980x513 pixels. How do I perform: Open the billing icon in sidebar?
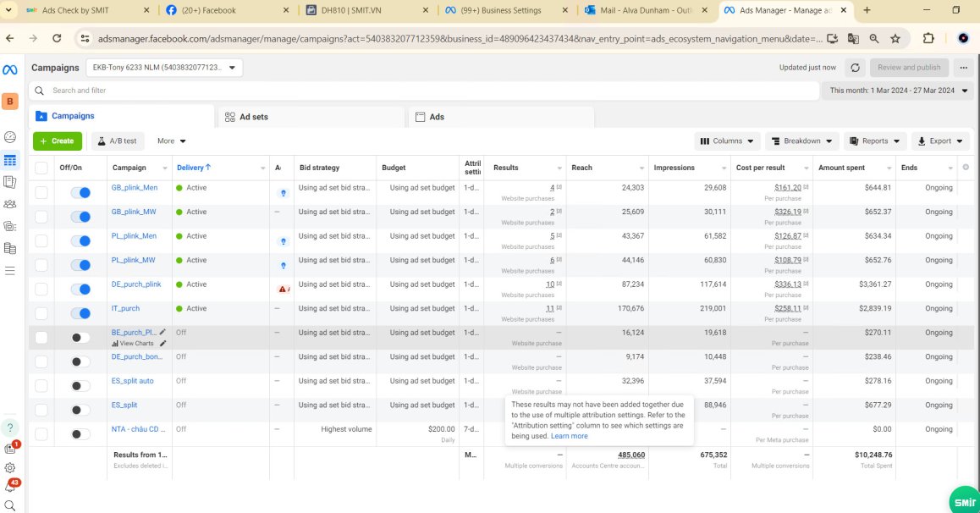point(10,248)
